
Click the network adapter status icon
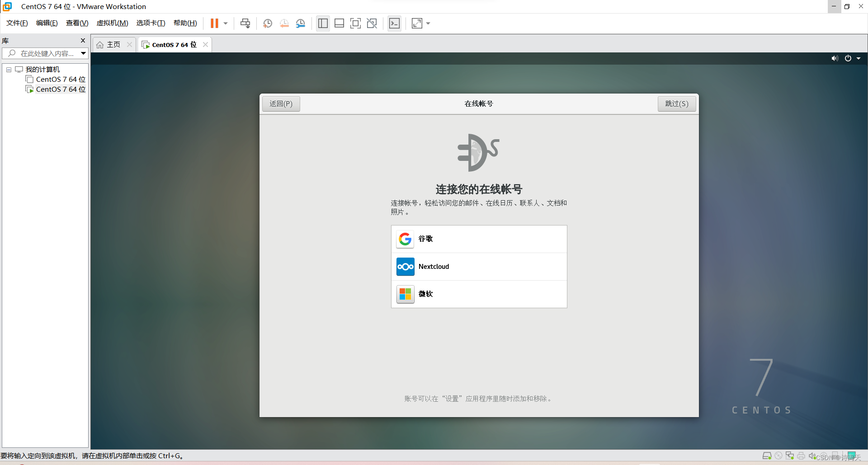coord(790,456)
